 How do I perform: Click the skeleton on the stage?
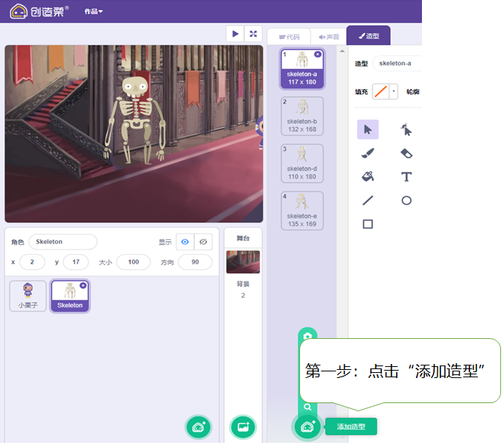(135, 120)
